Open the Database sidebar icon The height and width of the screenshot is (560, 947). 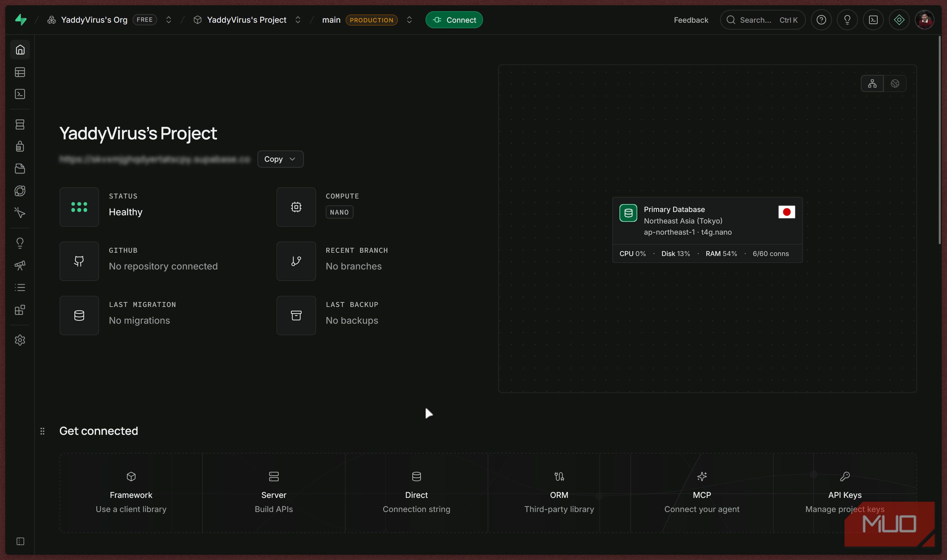(x=20, y=124)
